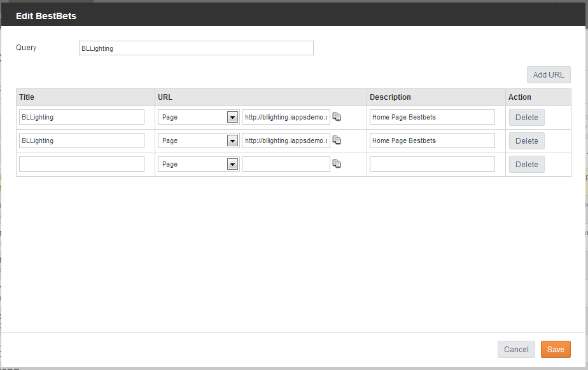Image resolution: width=588 pixels, height=370 pixels.
Task: Open the Page dropdown in first row
Action: point(199,117)
